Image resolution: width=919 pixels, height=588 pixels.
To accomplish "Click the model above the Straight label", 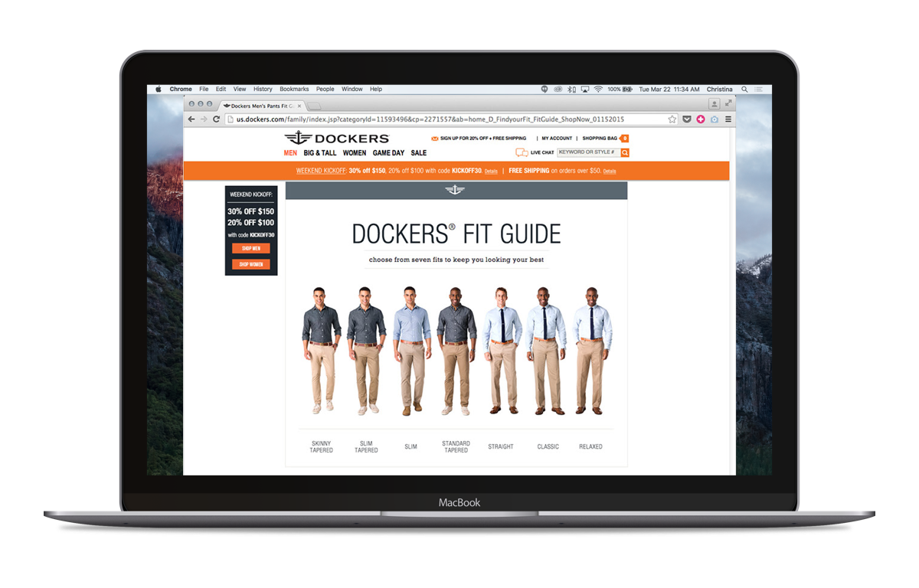I will pos(502,351).
